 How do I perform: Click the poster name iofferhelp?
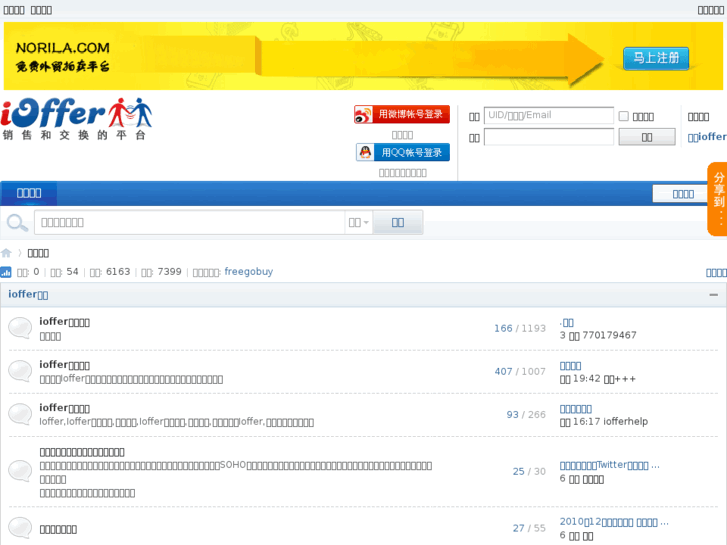click(x=625, y=422)
